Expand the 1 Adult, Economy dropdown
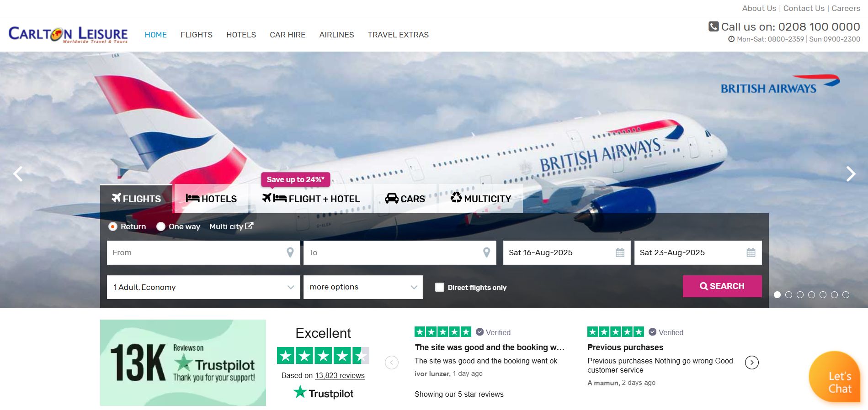This screenshot has height=410, width=868. pos(203,287)
